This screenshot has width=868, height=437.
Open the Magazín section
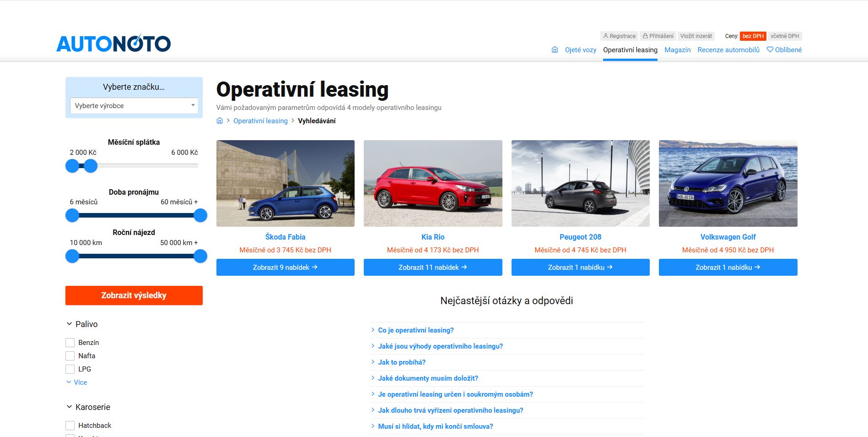click(x=677, y=49)
